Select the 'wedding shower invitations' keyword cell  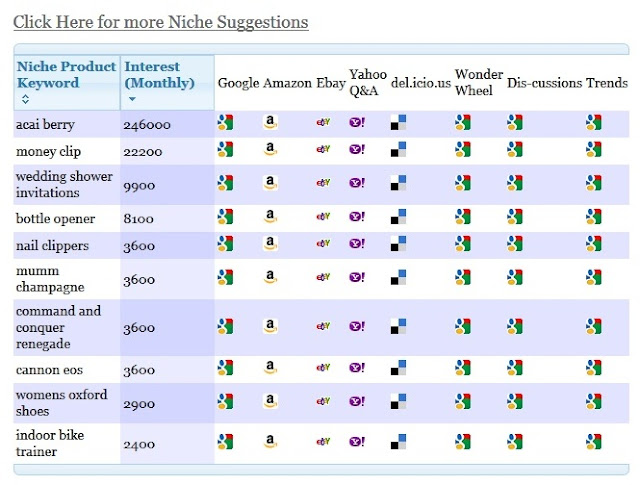click(67, 185)
